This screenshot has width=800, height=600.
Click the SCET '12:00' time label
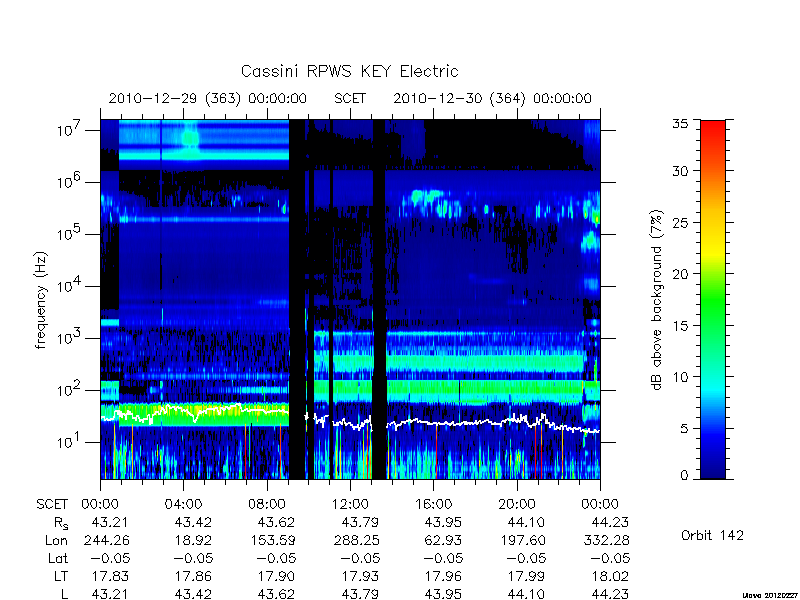pos(349,504)
